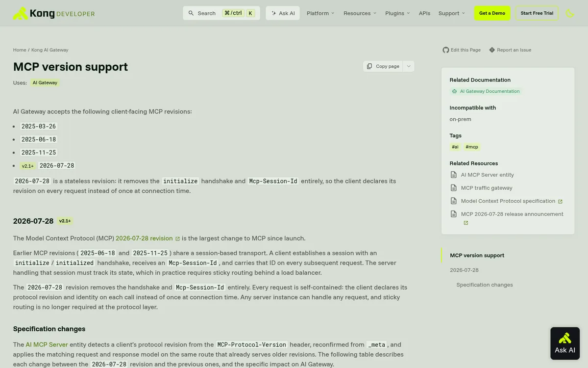Open the Copy page dropdown chevron

click(409, 66)
